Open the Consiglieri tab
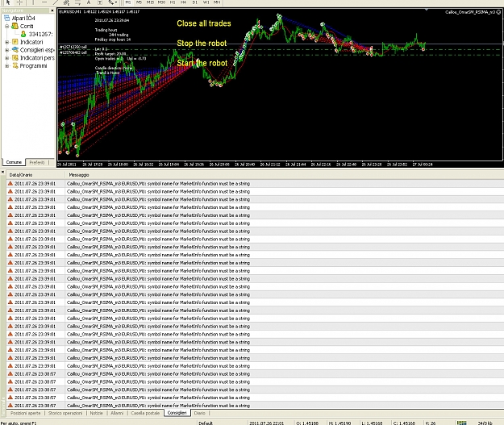The image size is (504, 425). pos(177,413)
